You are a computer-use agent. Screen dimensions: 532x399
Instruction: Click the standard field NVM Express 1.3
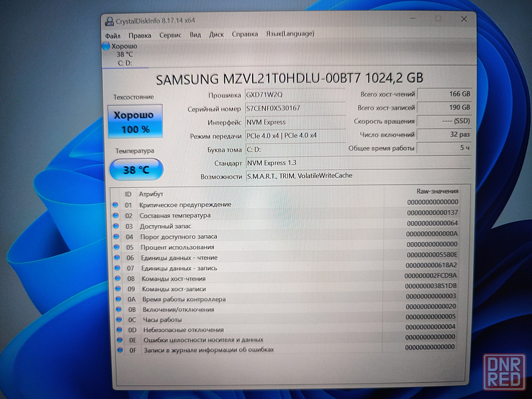click(358, 163)
